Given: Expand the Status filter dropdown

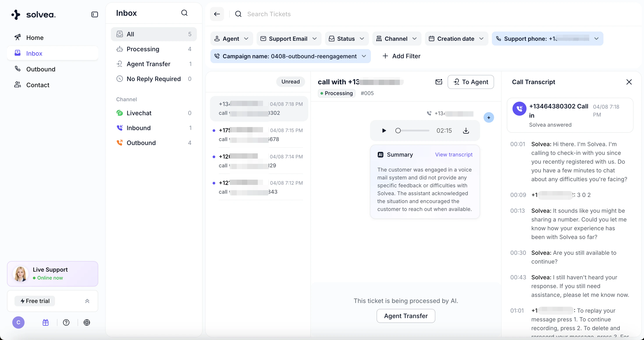Looking at the screenshot, I should (x=347, y=39).
